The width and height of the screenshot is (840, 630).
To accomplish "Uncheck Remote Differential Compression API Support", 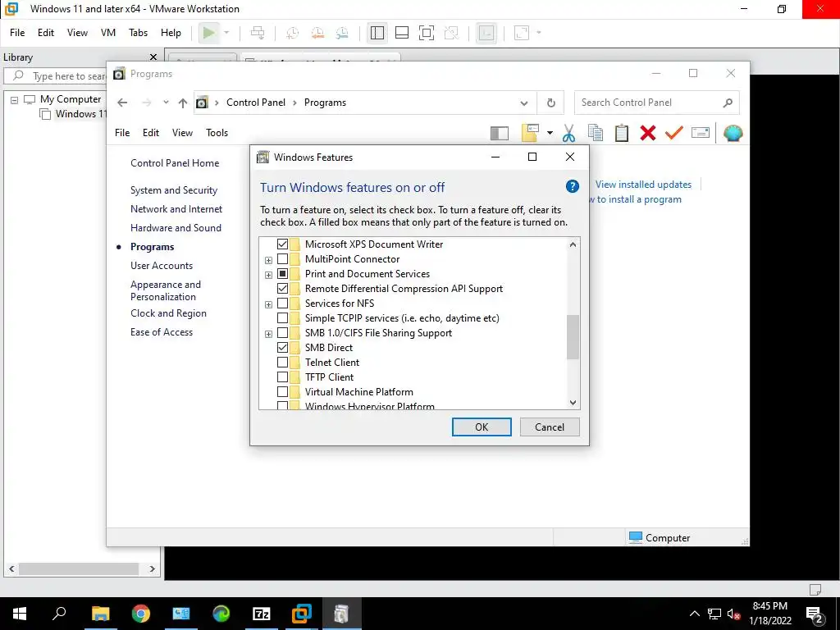I will coord(282,289).
